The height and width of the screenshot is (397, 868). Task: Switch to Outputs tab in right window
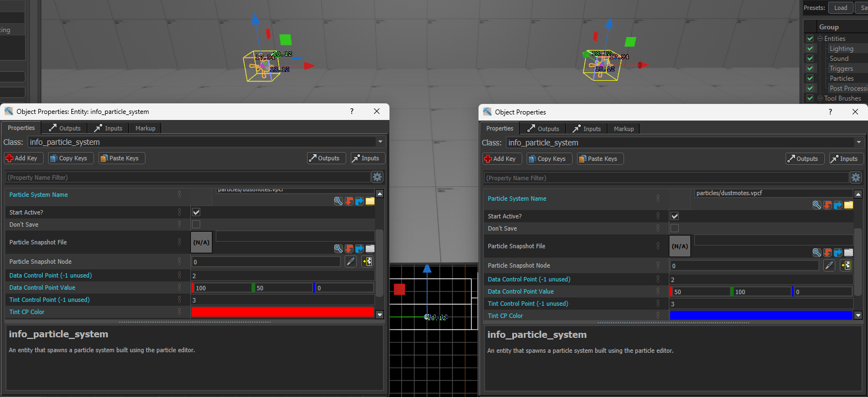coord(543,129)
